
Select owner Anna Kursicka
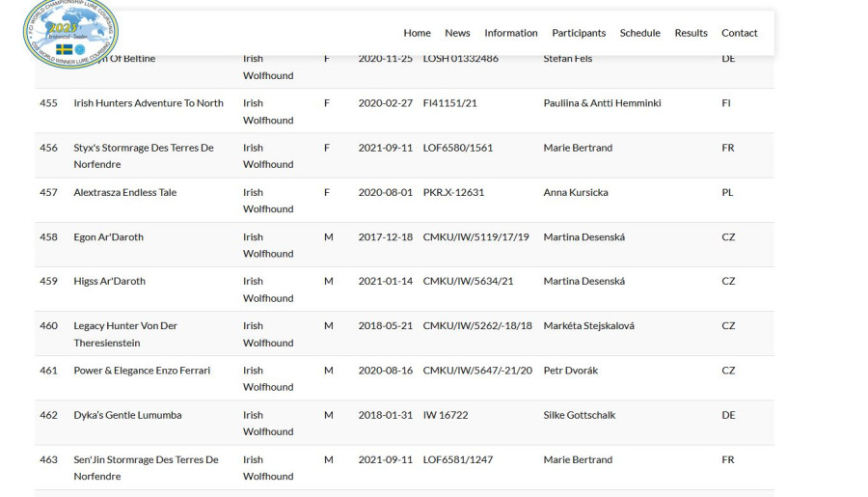tap(576, 192)
